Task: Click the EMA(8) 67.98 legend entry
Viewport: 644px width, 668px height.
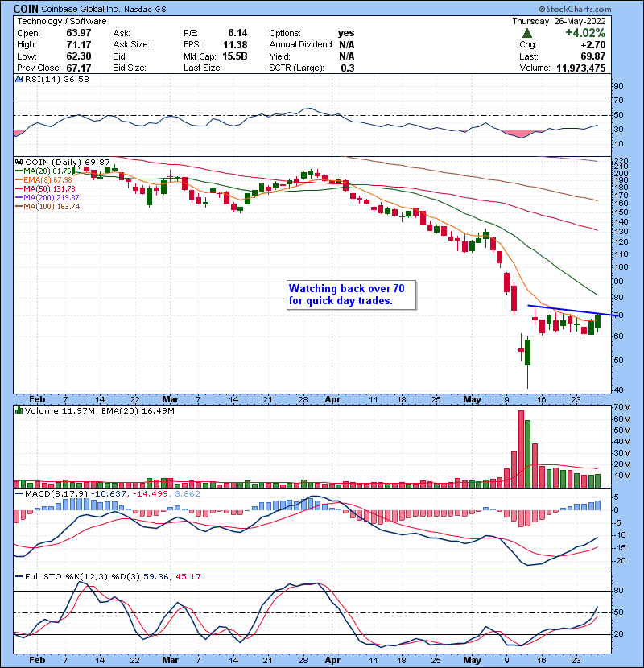Action: 43,179
